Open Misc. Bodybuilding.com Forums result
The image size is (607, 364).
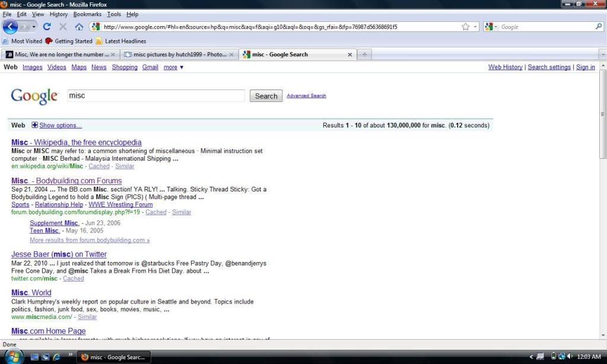(66, 181)
